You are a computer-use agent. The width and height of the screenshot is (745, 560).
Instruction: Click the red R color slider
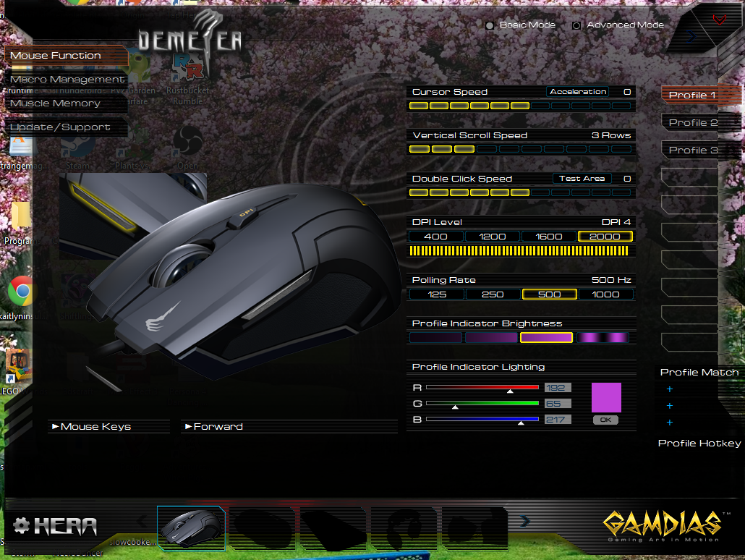click(482, 387)
